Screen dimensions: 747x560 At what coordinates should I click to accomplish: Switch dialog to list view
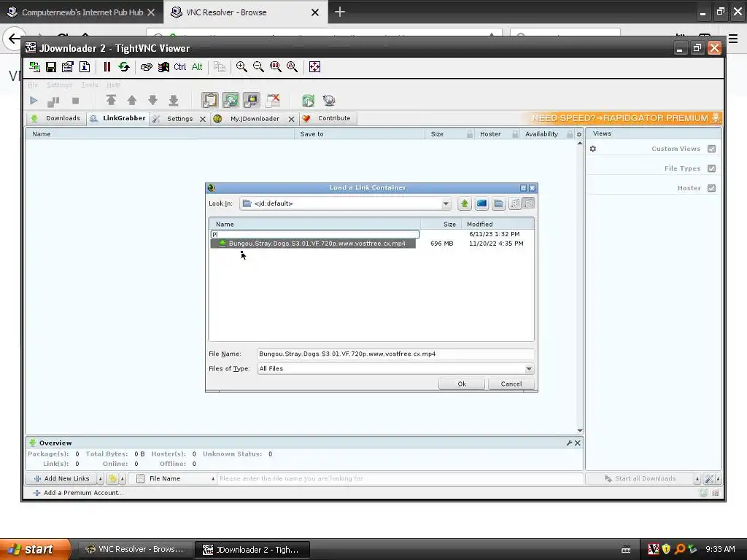point(516,203)
